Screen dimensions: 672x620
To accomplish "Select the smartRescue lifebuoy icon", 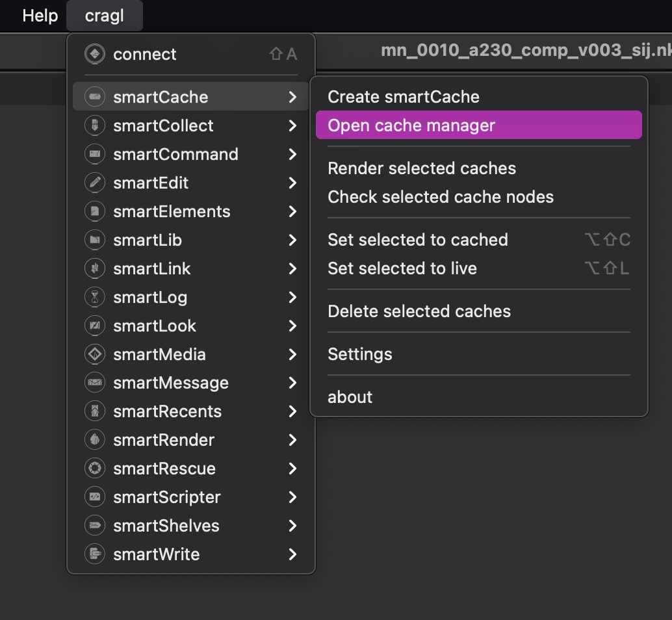I will click(95, 468).
